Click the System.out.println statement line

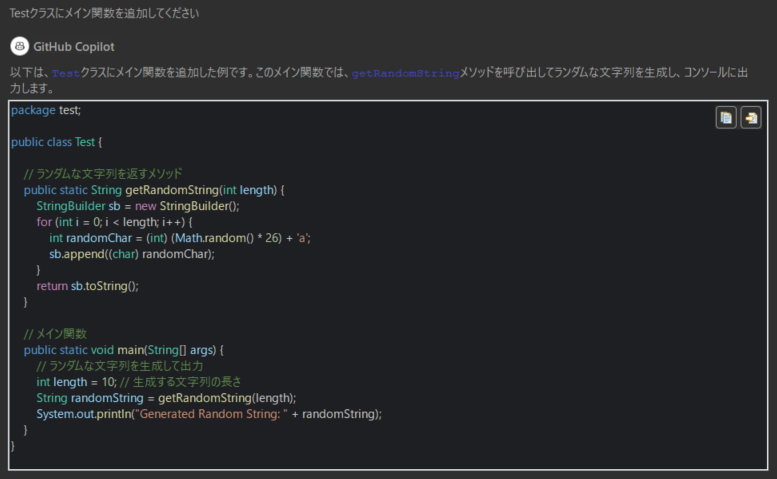[209, 414]
